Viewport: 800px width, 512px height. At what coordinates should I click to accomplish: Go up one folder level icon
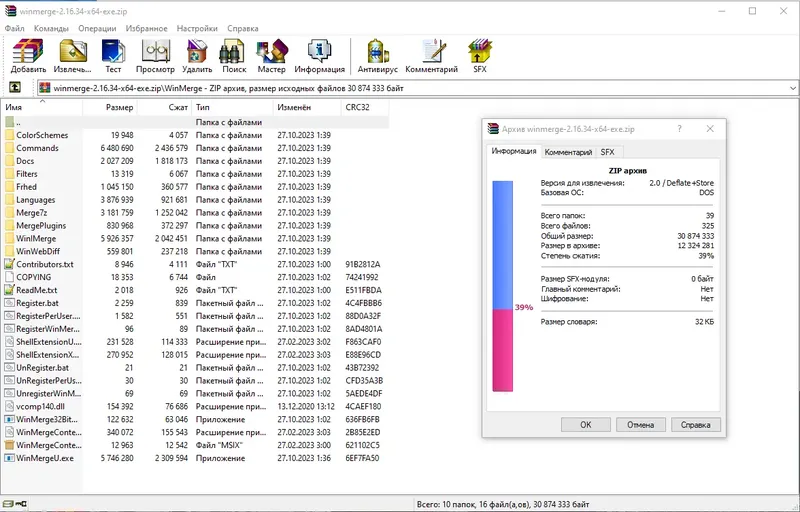coord(15,88)
